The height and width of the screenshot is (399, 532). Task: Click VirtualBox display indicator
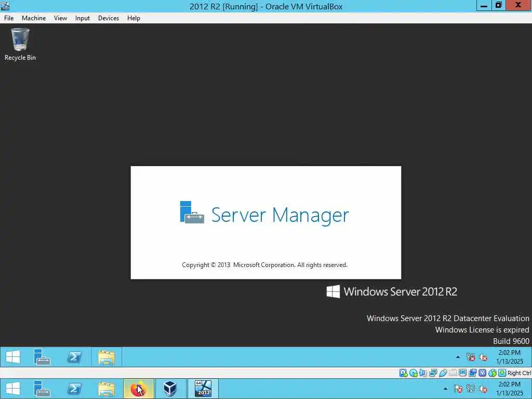(x=462, y=373)
